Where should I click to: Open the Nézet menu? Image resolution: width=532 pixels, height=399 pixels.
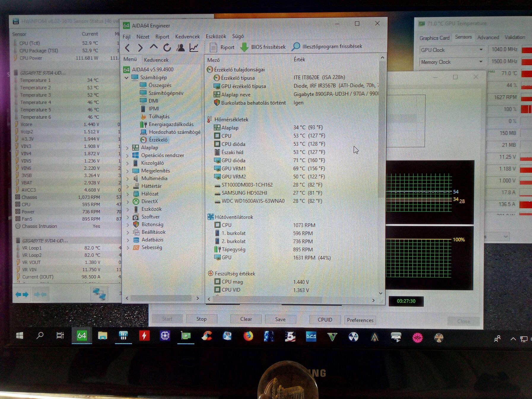[143, 36]
